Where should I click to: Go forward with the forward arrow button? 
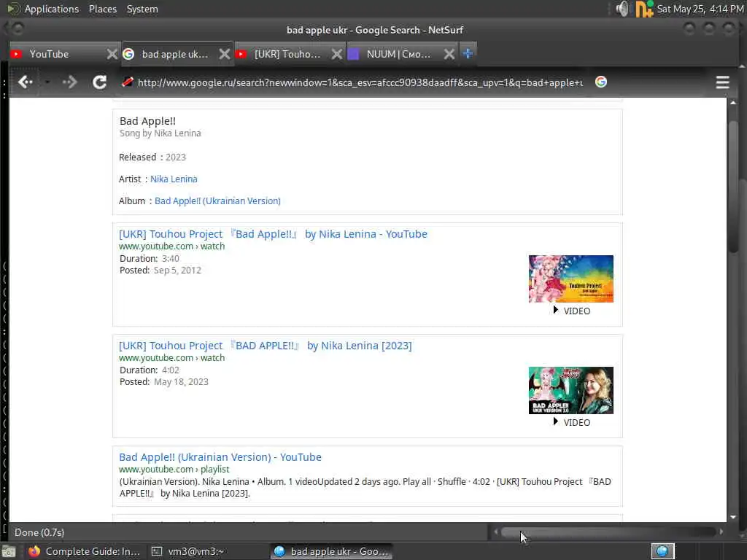(x=69, y=82)
